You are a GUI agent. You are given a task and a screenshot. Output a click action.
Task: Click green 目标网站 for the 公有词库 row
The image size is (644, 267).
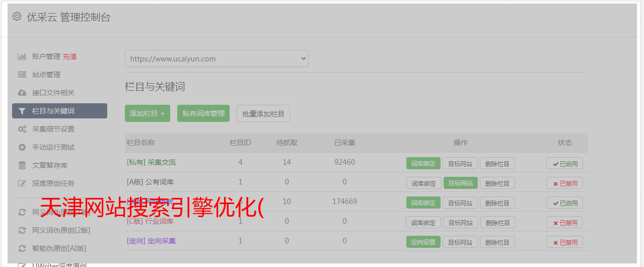tap(460, 183)
